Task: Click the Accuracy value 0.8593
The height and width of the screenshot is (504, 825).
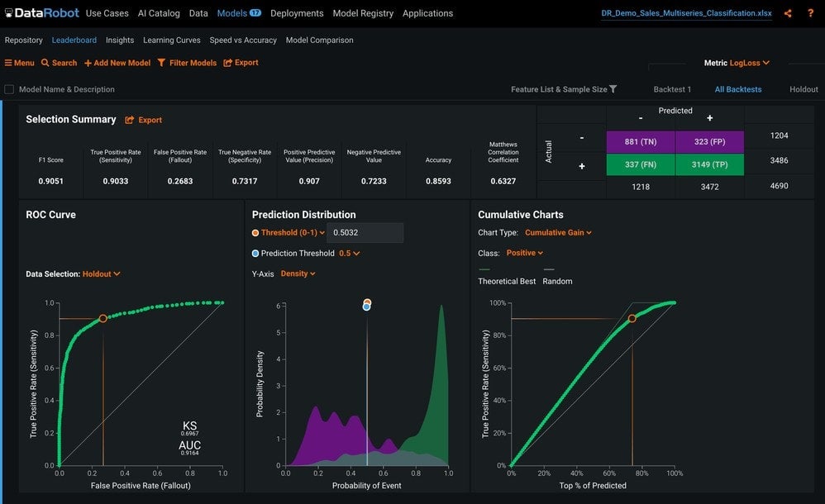Action: click(438, 181)
